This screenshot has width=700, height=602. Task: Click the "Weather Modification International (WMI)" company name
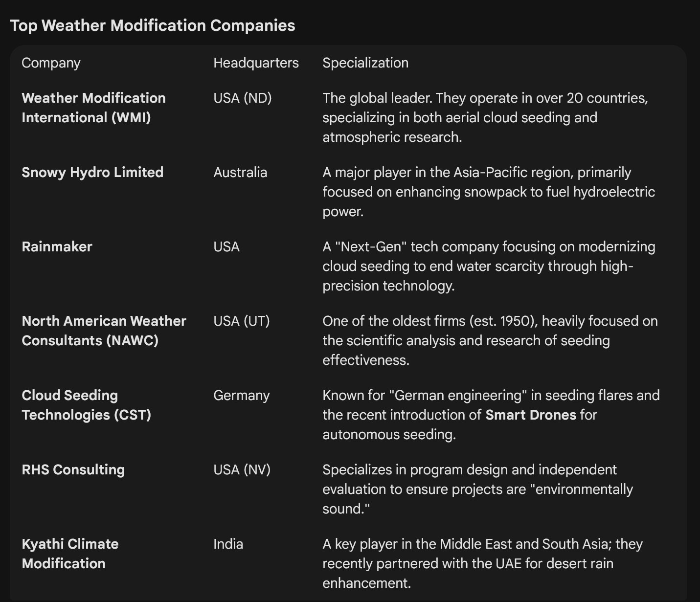94,108
